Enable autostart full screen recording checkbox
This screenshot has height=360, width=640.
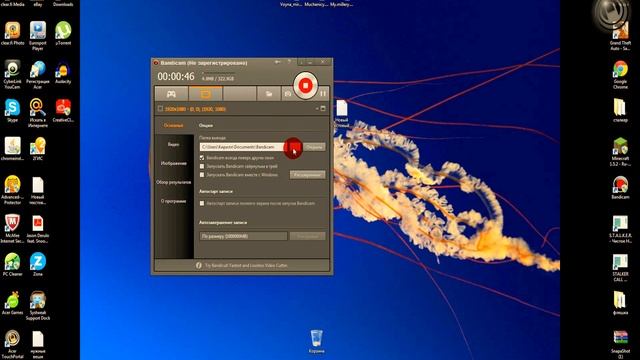pyautogui.click(x=202, y=203)
